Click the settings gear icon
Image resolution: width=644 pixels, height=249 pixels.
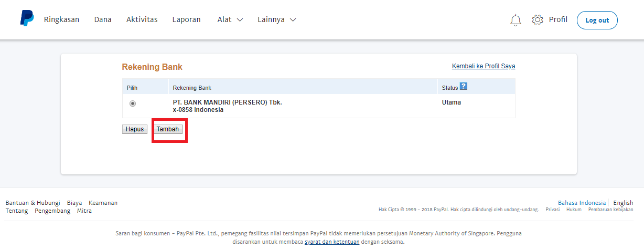[538, 20]
